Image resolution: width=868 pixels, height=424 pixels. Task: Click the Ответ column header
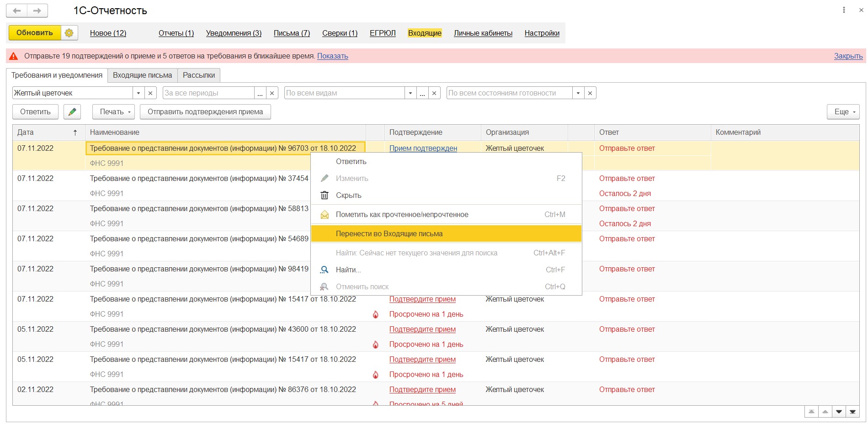click(x=652, y=132)
